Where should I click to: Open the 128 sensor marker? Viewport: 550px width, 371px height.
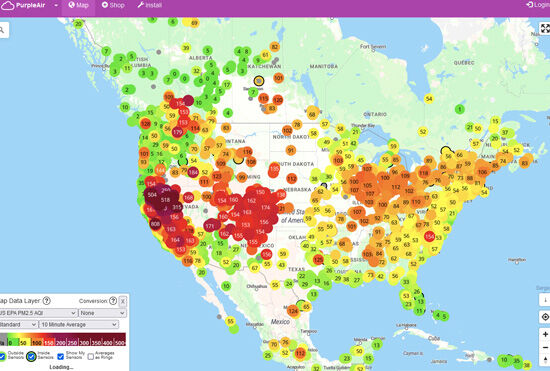145,123
